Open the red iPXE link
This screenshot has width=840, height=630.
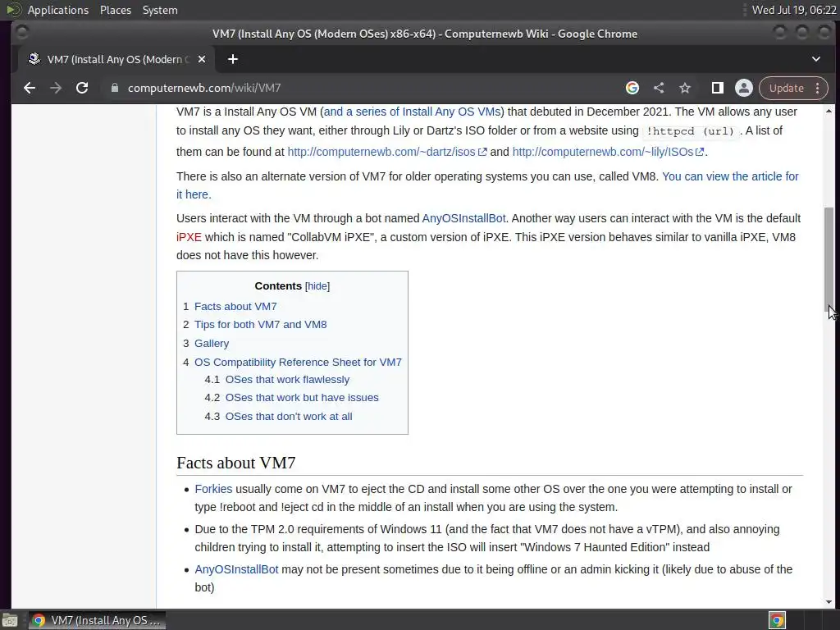pyautogui.click(x=189, y=237)
